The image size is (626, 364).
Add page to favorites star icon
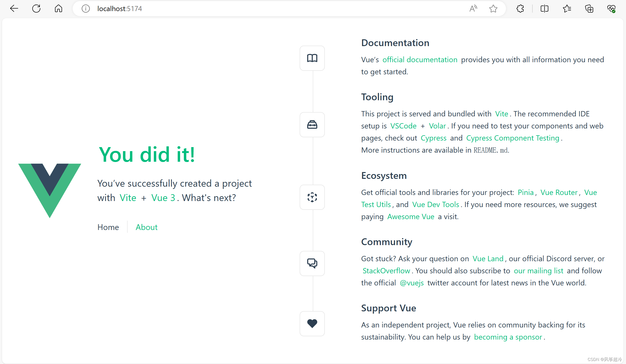(493, 9)
